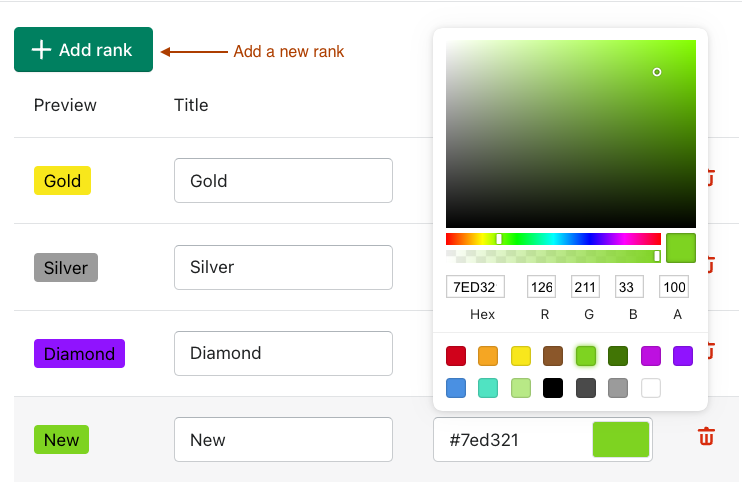This screenshot has height=491, width=742.
Task: Pick the orange preset swatch
Action: coord(488,355)
